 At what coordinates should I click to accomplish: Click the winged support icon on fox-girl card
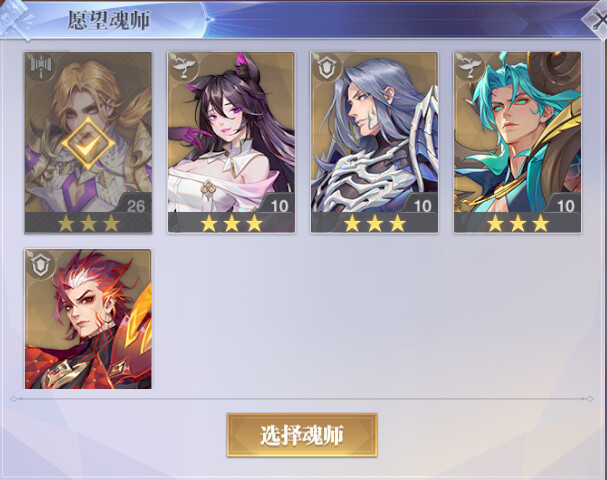point(183,67)
